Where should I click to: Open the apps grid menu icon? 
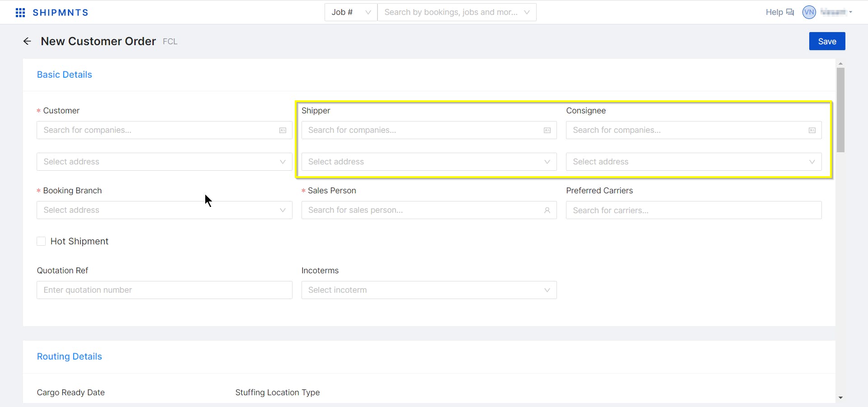click(x=20, y=13)
